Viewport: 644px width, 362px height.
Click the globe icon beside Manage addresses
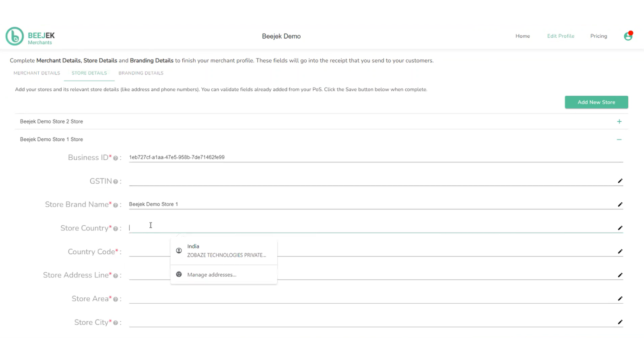pos(179,274)
